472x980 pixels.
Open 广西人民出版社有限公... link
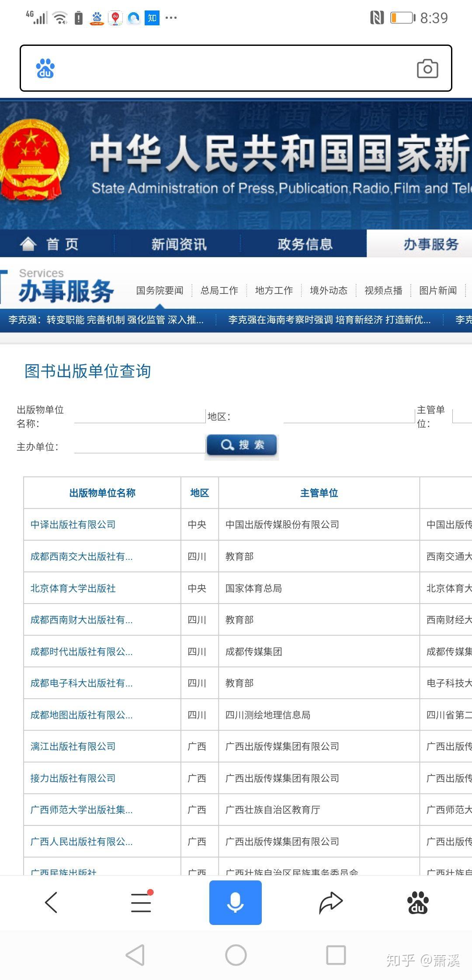click(81, 842)
